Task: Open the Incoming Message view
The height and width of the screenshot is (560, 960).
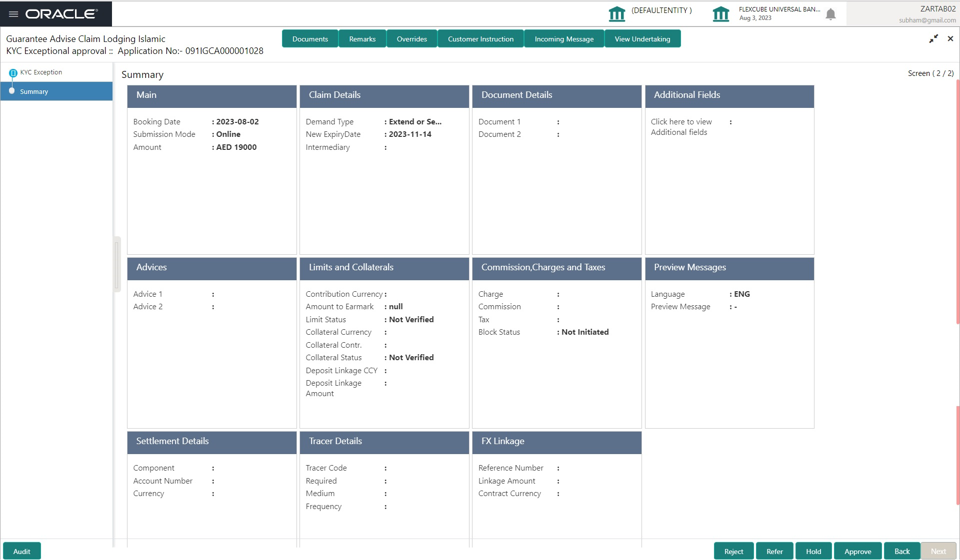Action: point(564,39)
